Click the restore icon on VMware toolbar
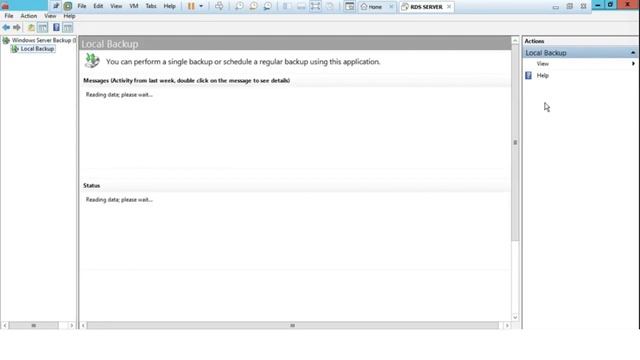This screenshot has height=360, width=640. [569, 7]
